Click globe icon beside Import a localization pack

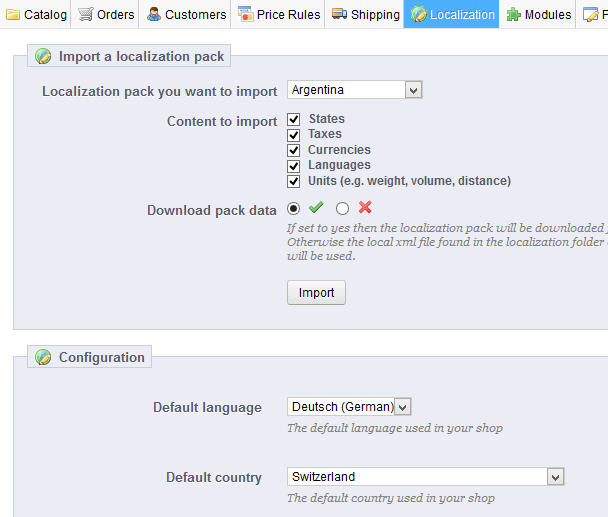coord(43,56)
